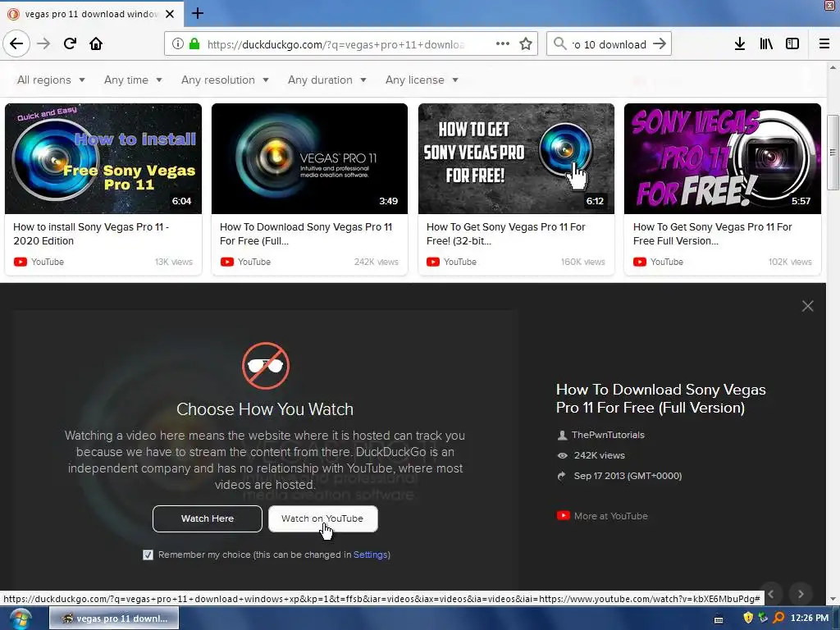Click the 242K views text in panel
The height and width of the screenshot is (630, 840).
(x=600, y=455)
